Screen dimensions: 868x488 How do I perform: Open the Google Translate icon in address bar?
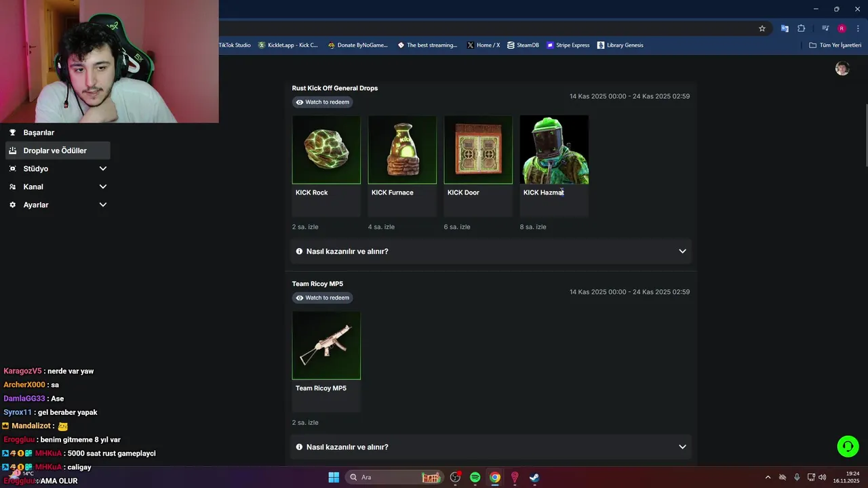(x=785, y=28)
